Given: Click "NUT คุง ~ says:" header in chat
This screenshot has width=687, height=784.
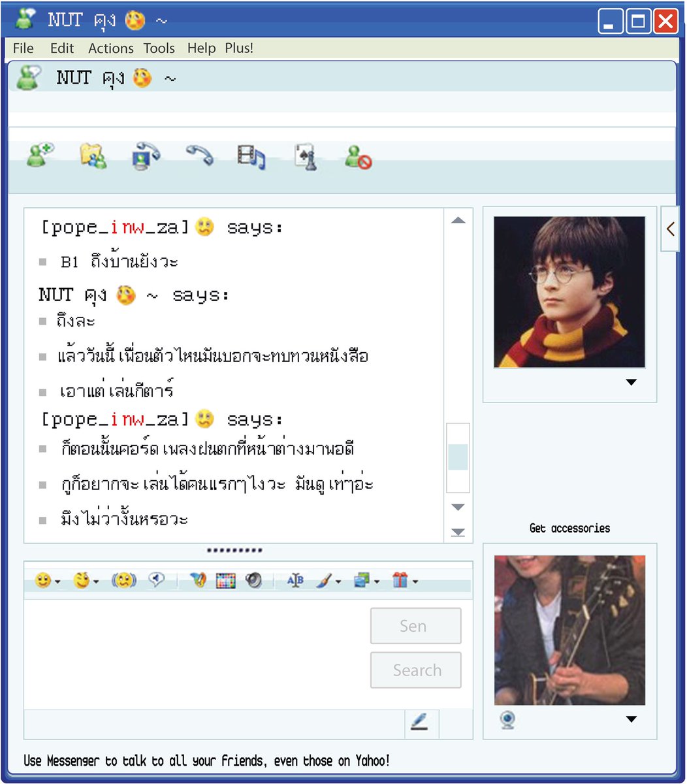Looking at the screenshot, I should [134, 295].
